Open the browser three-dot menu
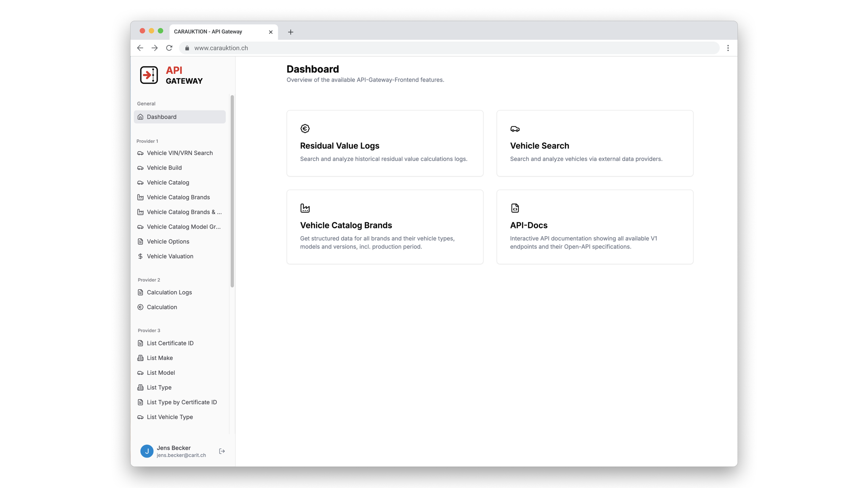Screen dimensions: 868x488 pos(728,48)
